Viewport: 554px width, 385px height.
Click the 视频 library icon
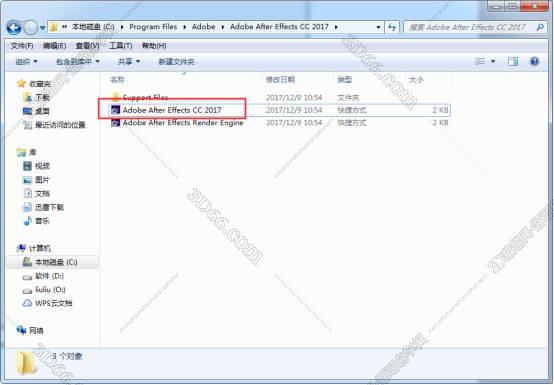[x=27, y=166]
